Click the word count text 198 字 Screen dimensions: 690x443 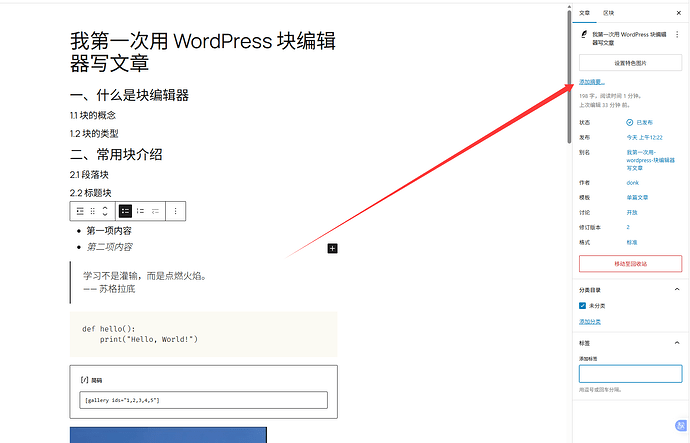point(586,95)
